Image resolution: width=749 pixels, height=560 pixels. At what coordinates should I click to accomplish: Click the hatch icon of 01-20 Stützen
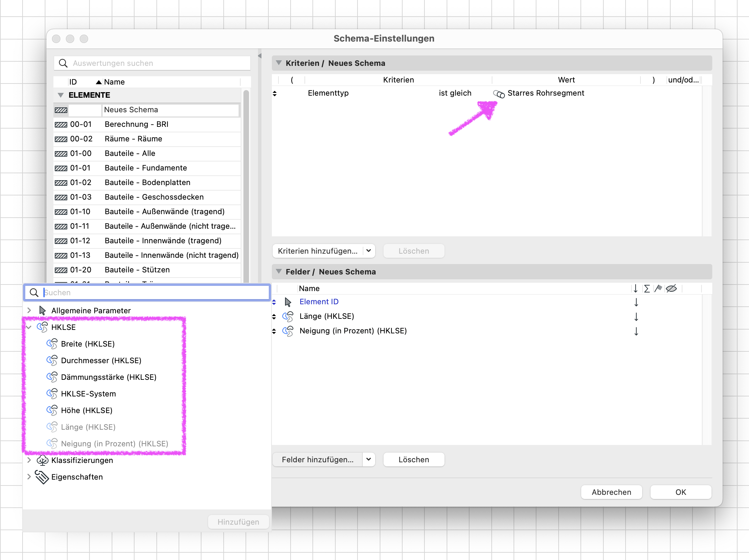(x=61, y=270)
